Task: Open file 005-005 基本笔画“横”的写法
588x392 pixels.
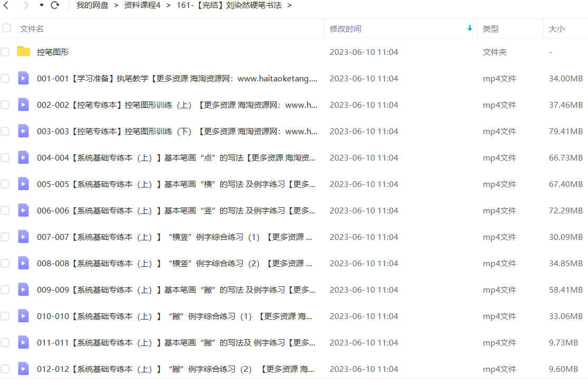Action: [176, 184]
